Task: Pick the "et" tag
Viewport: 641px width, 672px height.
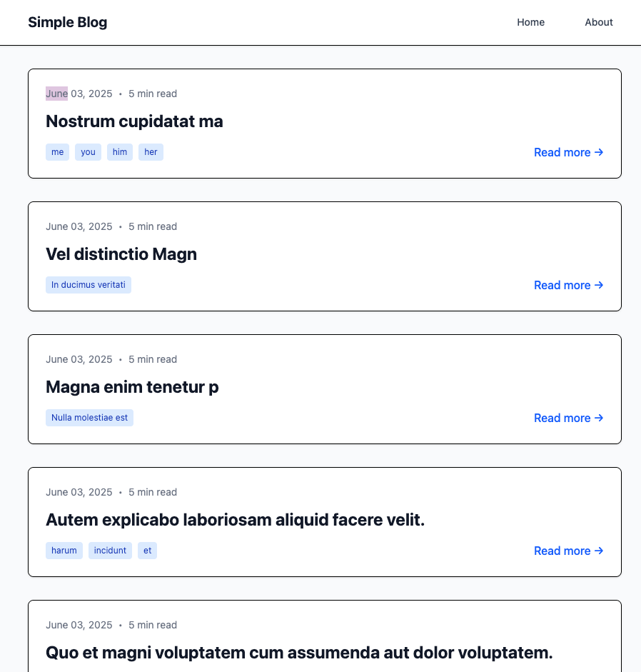Action: click(x=147, y=551)
